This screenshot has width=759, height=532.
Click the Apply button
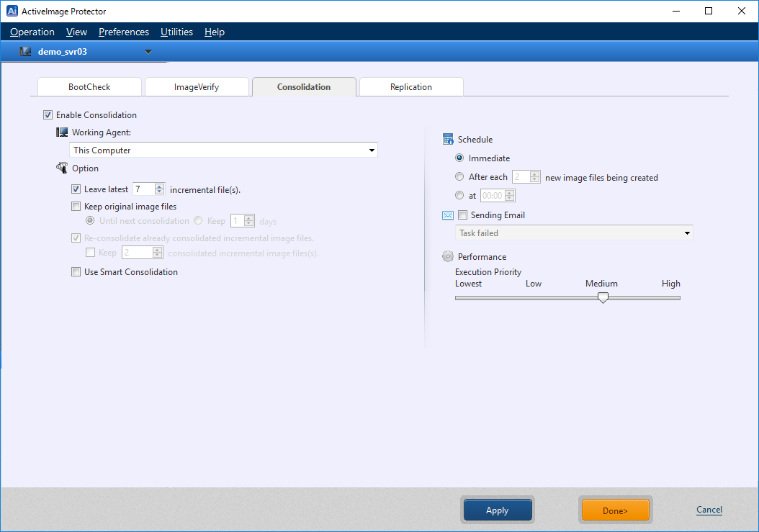[x=498, y=510]
